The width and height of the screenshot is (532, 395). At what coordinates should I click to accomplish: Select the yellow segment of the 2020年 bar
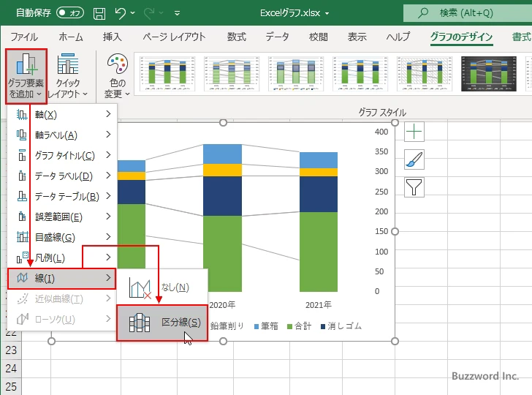coord(223,170)
